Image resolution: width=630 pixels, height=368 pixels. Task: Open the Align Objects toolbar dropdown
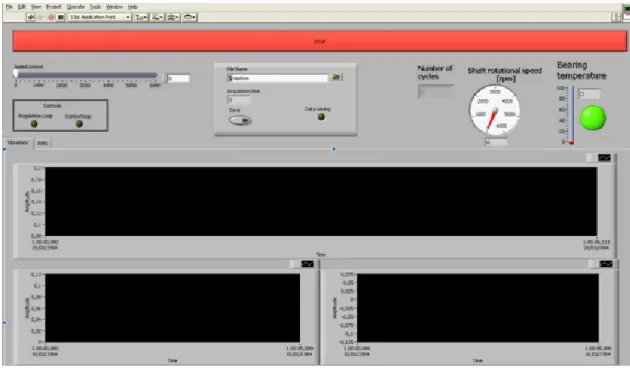coord(141,17)
